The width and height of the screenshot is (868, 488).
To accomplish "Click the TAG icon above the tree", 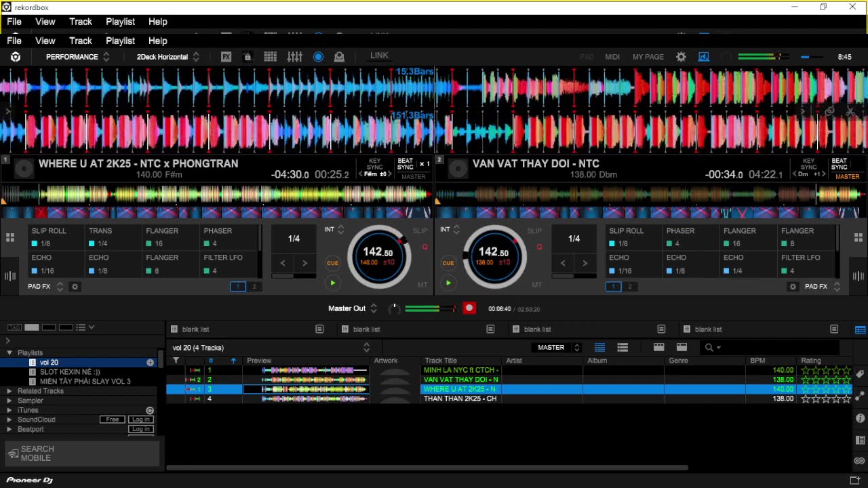I will 14,327.
